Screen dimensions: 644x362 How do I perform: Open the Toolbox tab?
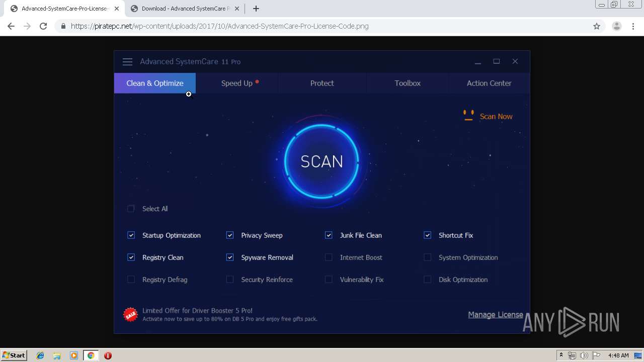pyautogui.click(x=408, y=83)
